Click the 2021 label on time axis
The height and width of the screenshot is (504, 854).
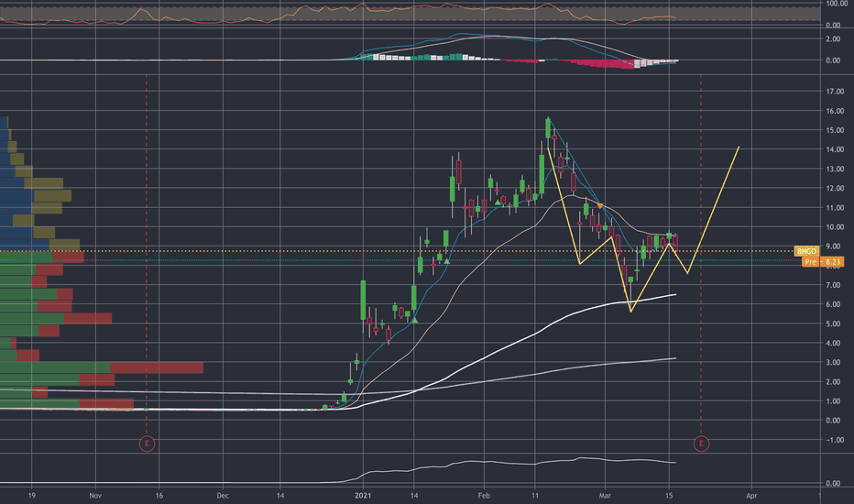click(363, 495)
